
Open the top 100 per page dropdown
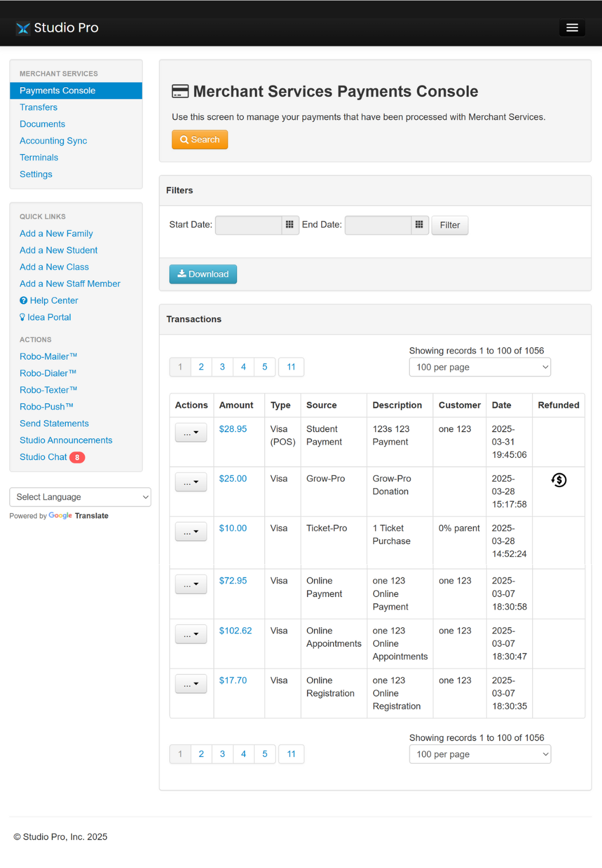coord(479,367)
